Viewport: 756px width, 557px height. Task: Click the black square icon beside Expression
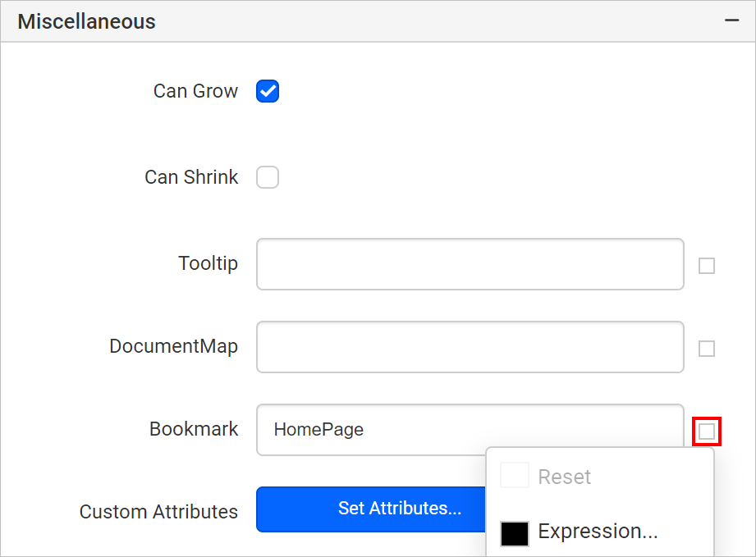click(x=515, y=533)
